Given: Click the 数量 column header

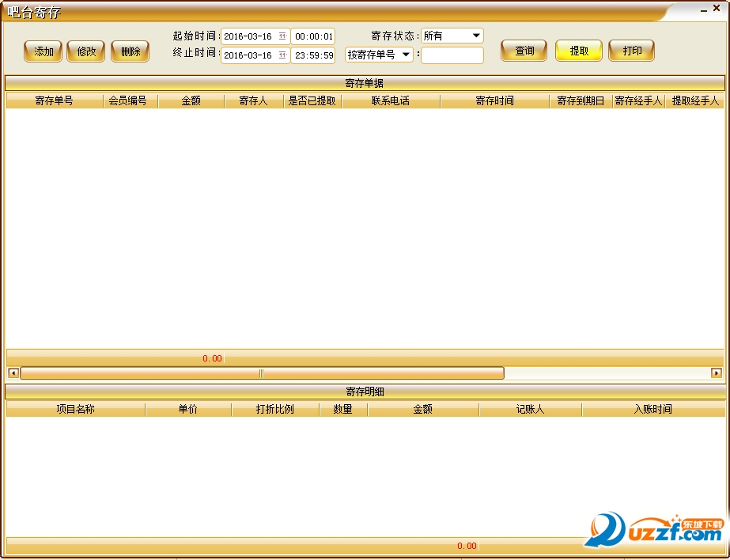Looking at the screenshot, I should 342,409.
